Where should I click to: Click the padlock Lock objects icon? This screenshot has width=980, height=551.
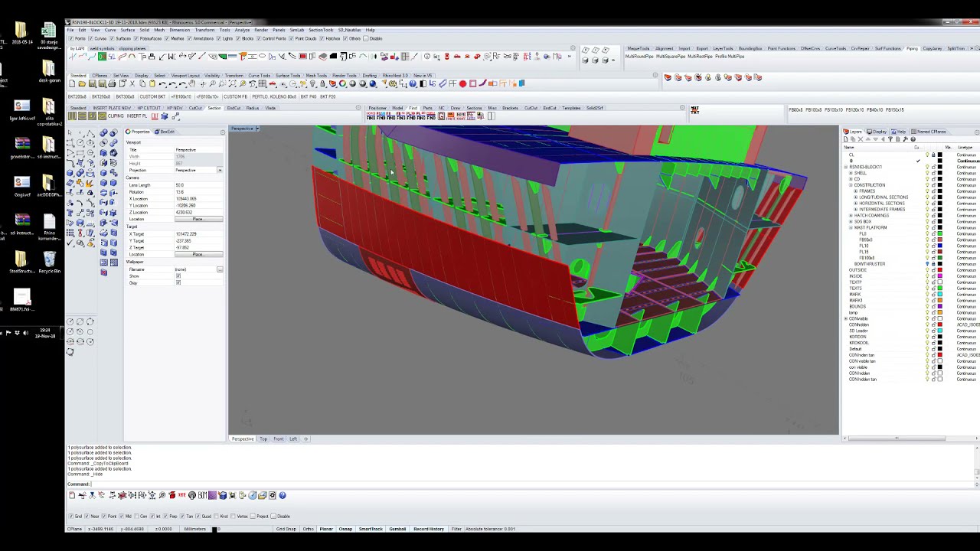[x=322, y=83]
